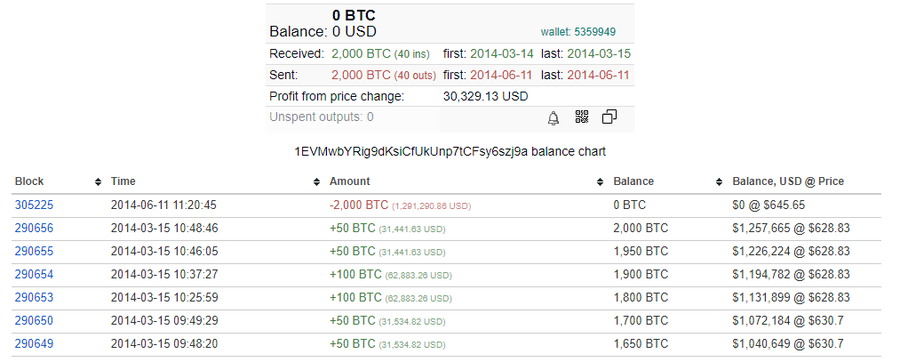Click the Amount column header

(x=350, y=181)
